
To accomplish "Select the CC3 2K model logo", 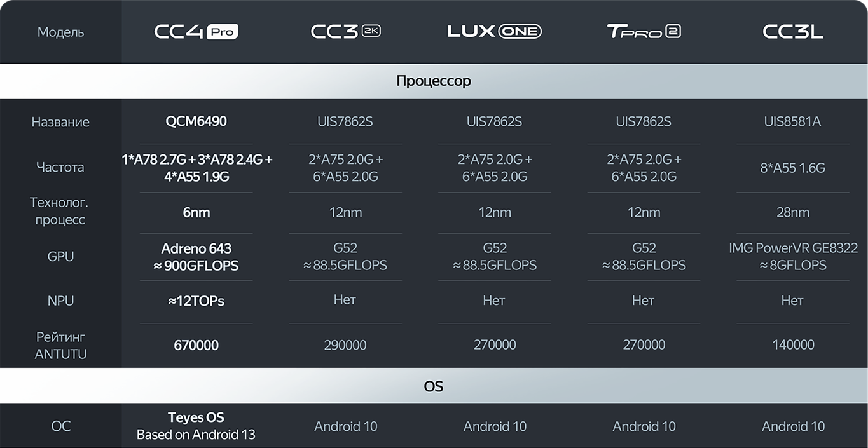I will [345, 32].
